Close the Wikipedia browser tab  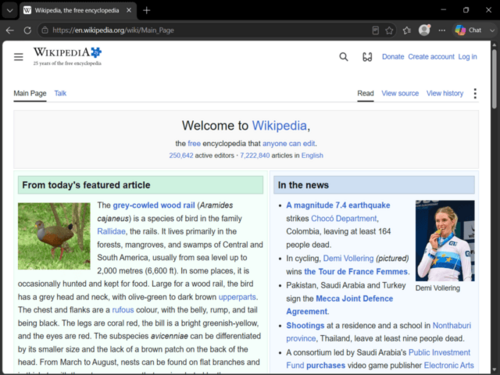(x=129, y=10)
